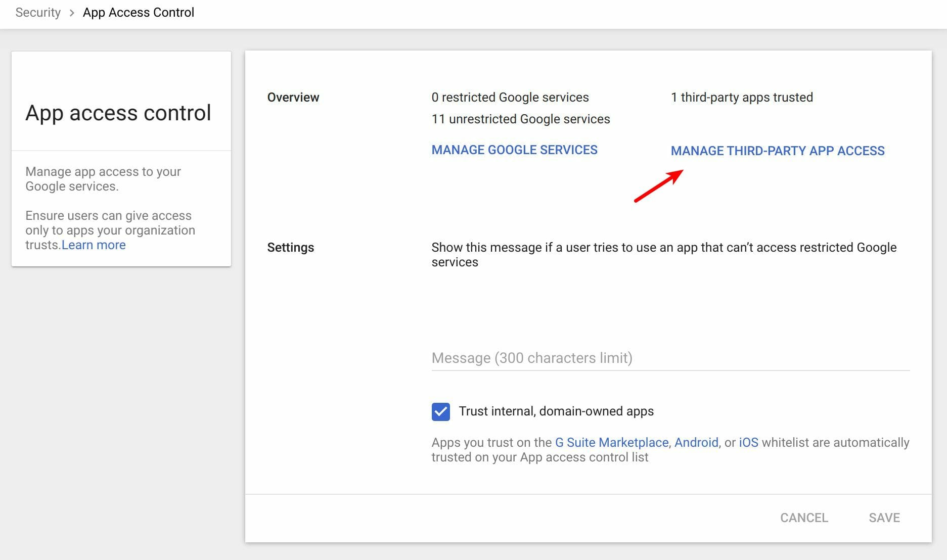Disable Trust internal, domain-owned apps
This screenshot has height=560, width=947.
coord(440,411)
